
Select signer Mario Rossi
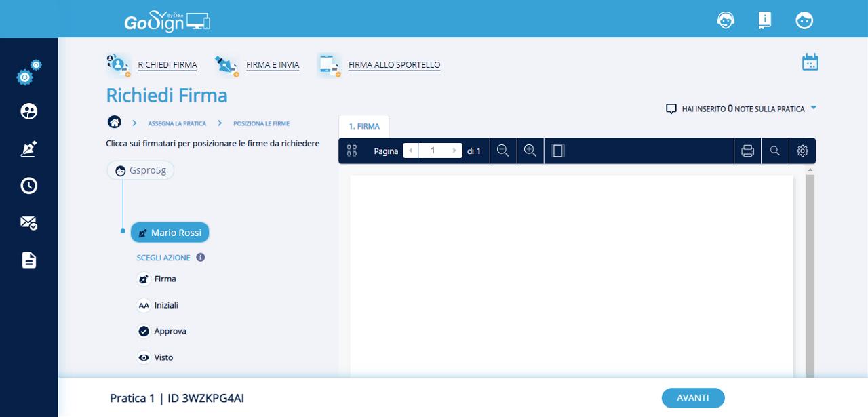pyautogui.click(x=170, y=233)
